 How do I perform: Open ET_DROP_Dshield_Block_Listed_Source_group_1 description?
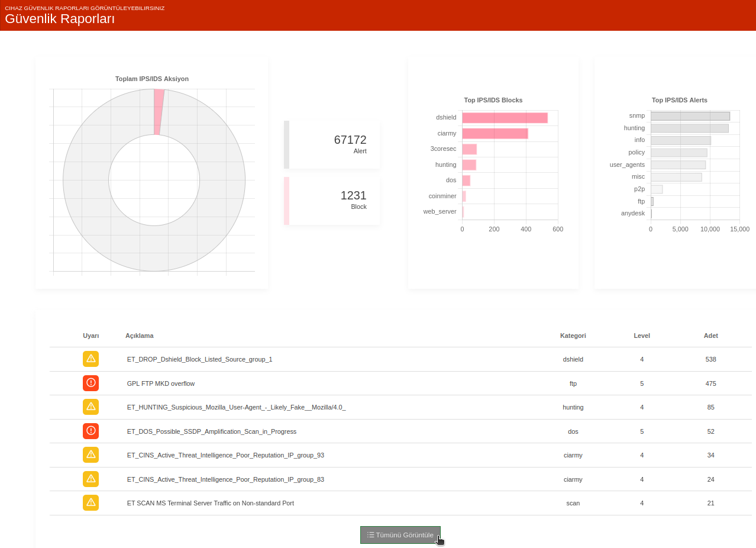pyautogui.click(x=199, y=359)
